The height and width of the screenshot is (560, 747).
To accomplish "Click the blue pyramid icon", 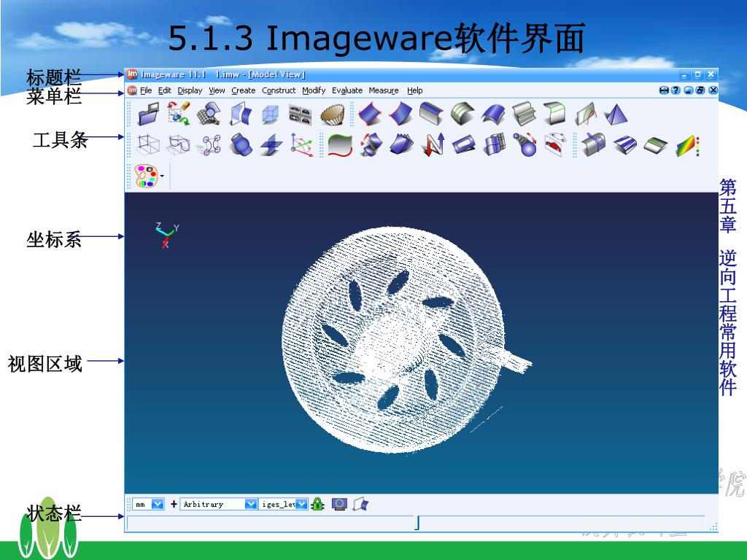I will [616, 114].
